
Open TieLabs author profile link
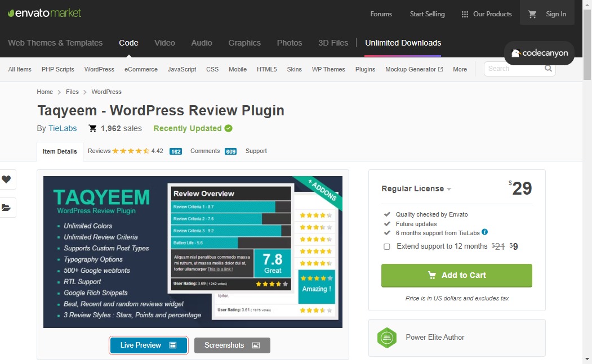[x=63, y=129]
